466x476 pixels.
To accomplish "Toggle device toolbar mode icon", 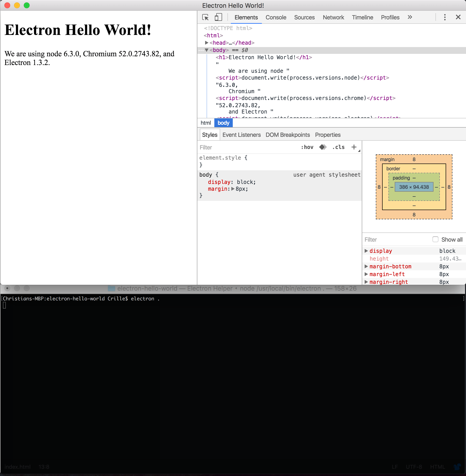I will (x=218, y=17).
